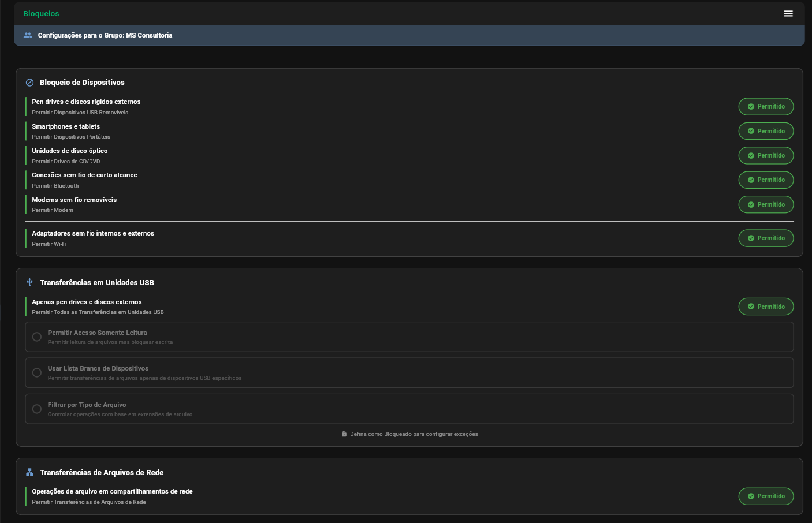The width and height of the screenshot is (812, 523).
Task: Click the USB icon beside Transferências em Unidades USB
Action: (x=30, y=282)
